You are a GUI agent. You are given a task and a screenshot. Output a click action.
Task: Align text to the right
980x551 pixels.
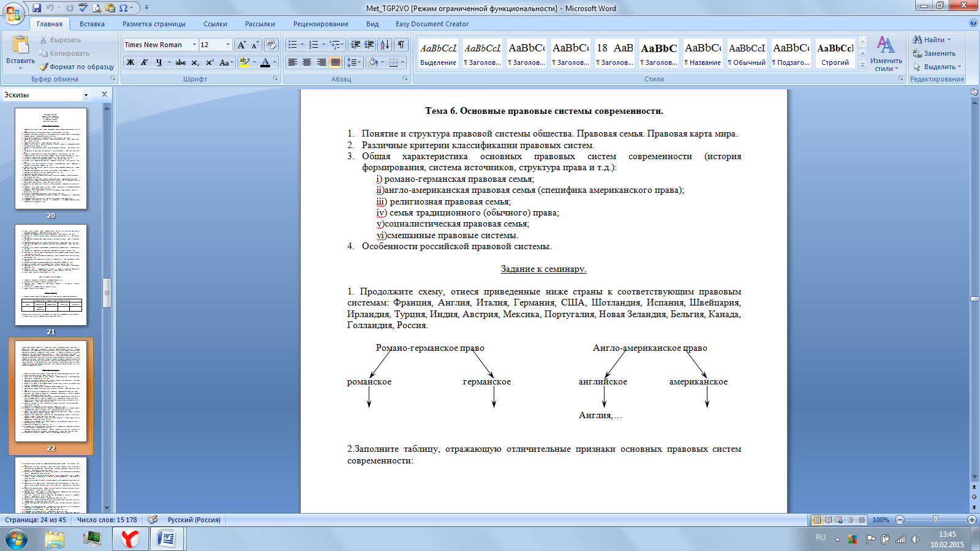tap(321, 62)
